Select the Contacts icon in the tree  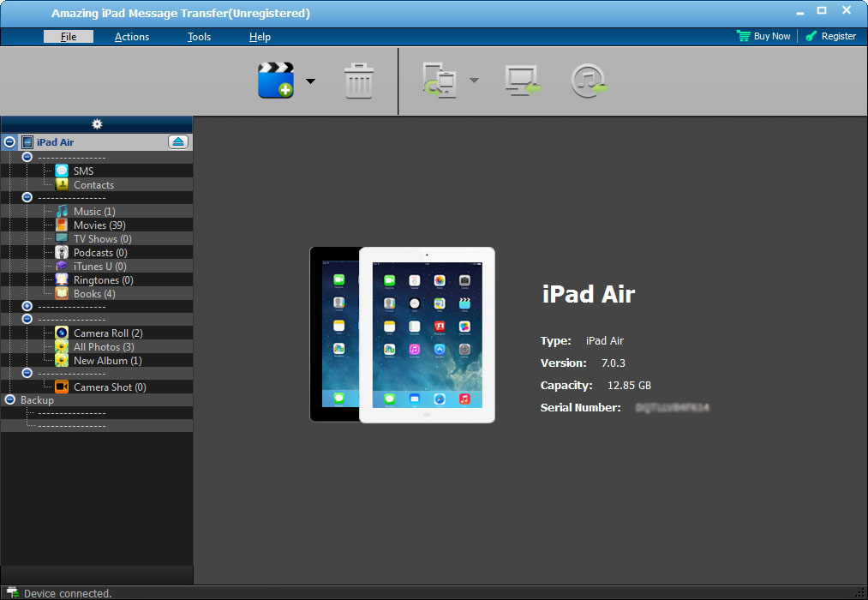pyautogui.click(x=62, y=184)
